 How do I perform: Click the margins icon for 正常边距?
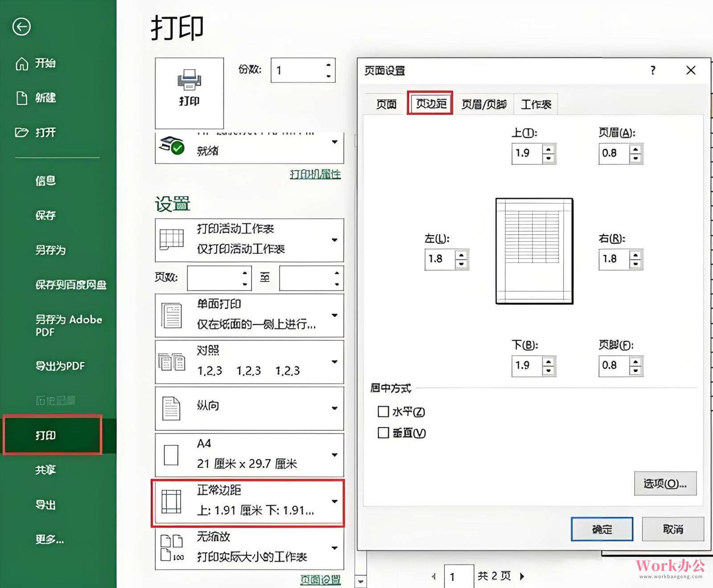(171, 502)
